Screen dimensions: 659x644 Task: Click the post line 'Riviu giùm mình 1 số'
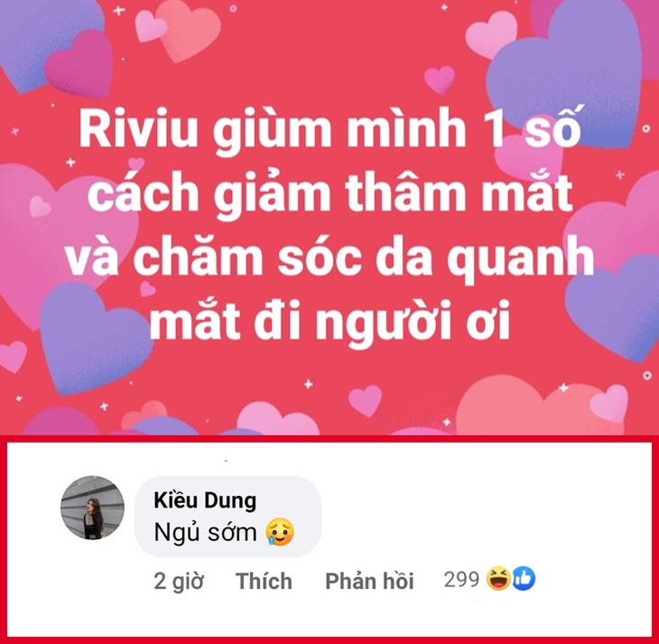click(x=330, y=127)
